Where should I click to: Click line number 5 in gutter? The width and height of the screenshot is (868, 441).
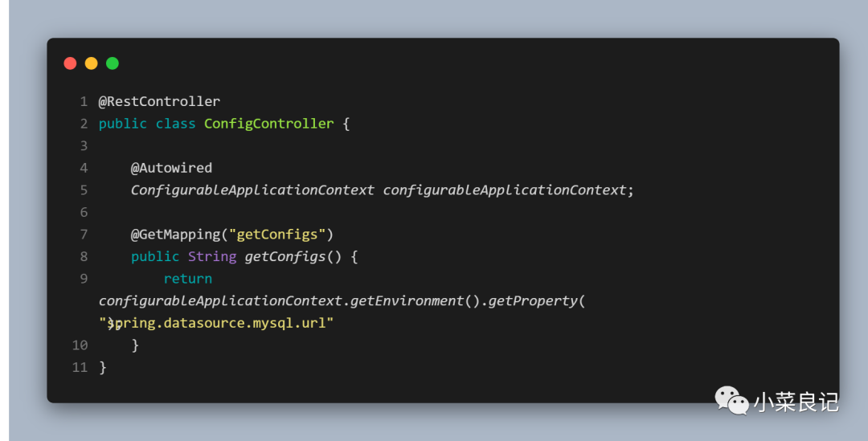(84, 190)
